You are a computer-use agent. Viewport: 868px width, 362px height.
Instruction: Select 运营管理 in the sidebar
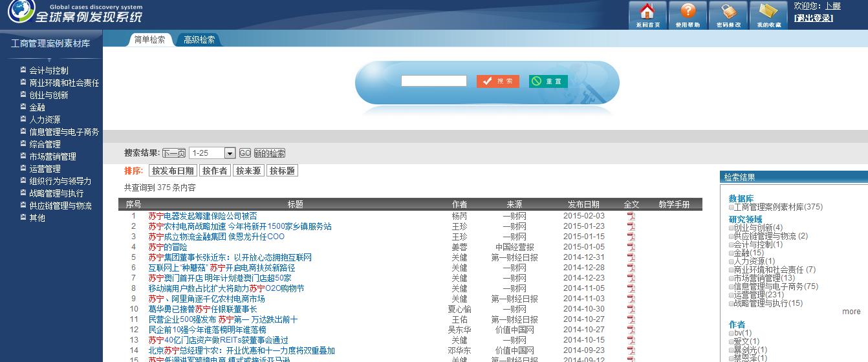pyautogui.click(x=45, y=169)
